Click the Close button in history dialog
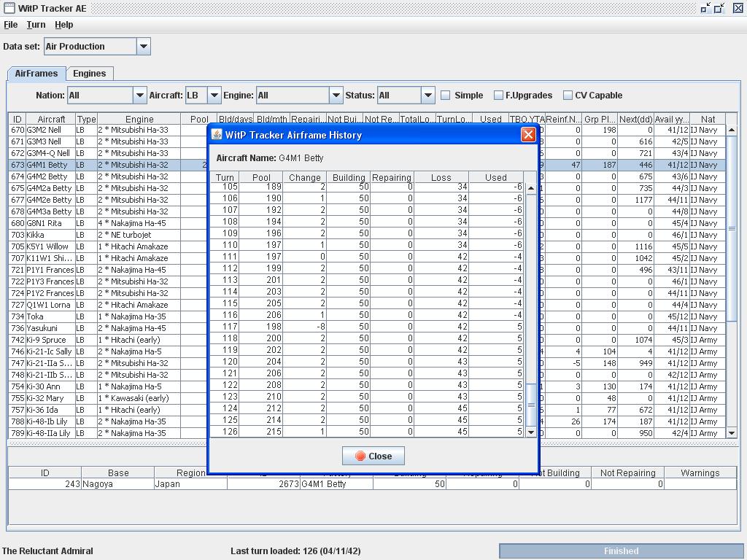Screen dimensions: 747x560 [373, 456]
